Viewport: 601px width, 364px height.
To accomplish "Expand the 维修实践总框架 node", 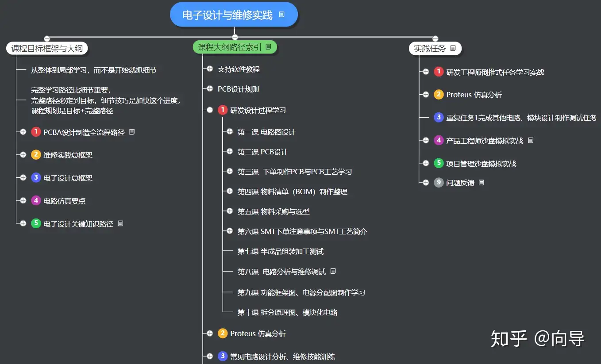I will click(23, 155).
